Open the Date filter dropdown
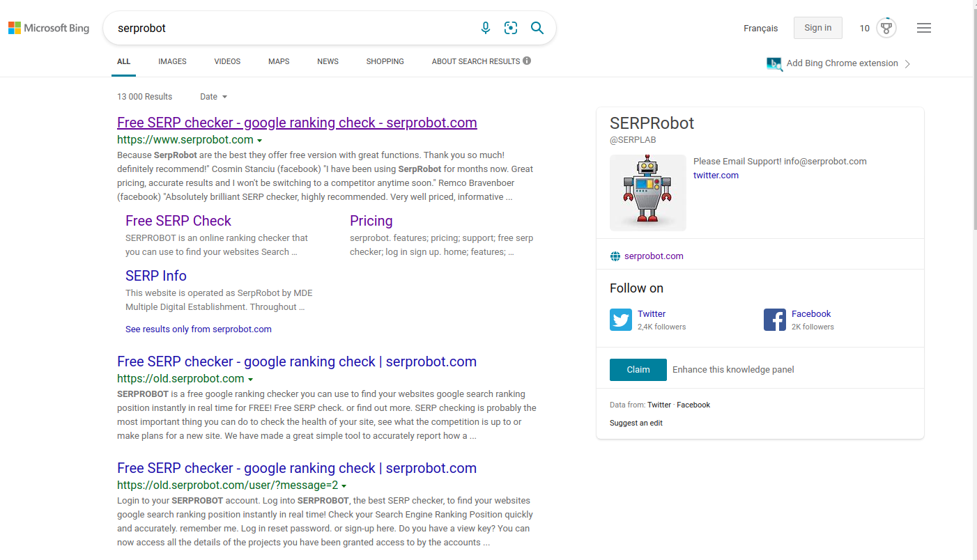 tap(213, 97)
